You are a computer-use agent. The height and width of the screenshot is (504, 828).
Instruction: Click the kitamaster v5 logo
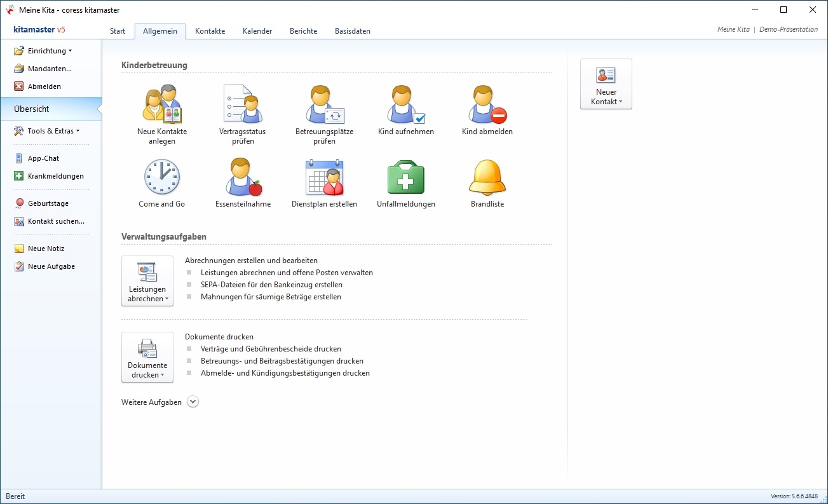coord(39,30)
